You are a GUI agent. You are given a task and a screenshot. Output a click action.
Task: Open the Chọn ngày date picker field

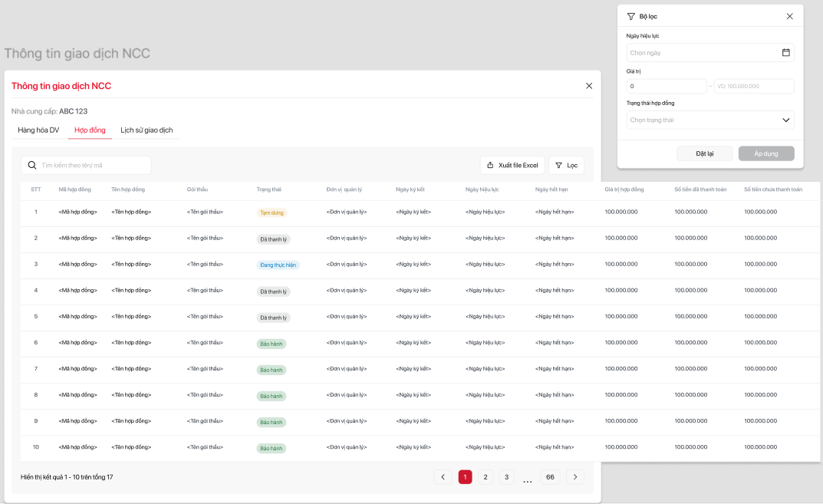point(702,53)
